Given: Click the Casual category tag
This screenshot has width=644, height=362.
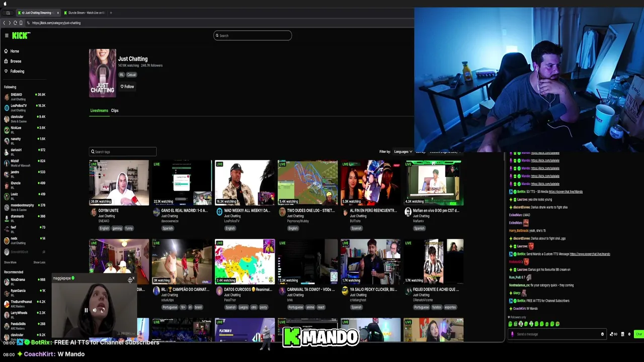Looking at the screenshot, I should [131, 75].
